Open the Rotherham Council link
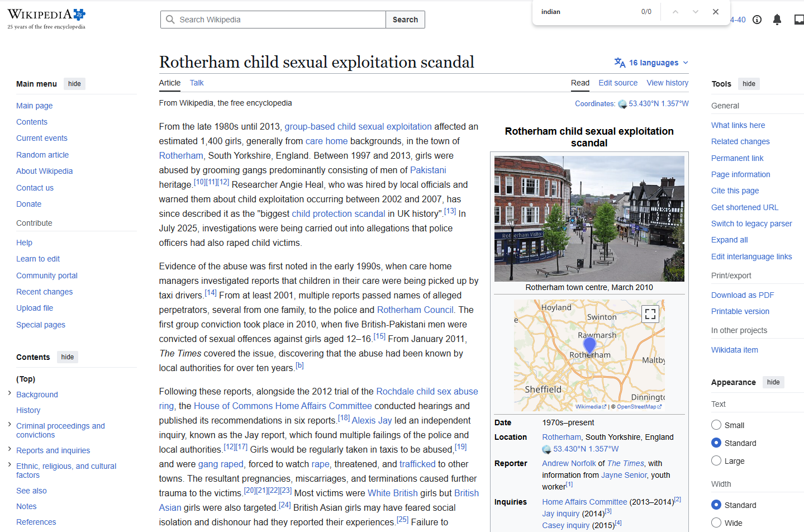This screenshot has height=532, width=804. pyautogui.click(x=415, y=310)
